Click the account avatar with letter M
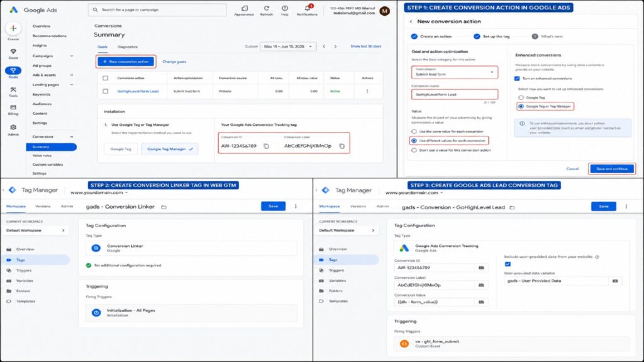The image size is (644, 362). (384, 11)
